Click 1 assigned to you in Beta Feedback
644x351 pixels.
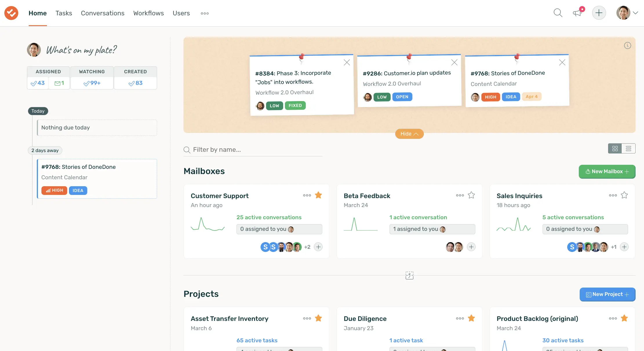[432, 229]
